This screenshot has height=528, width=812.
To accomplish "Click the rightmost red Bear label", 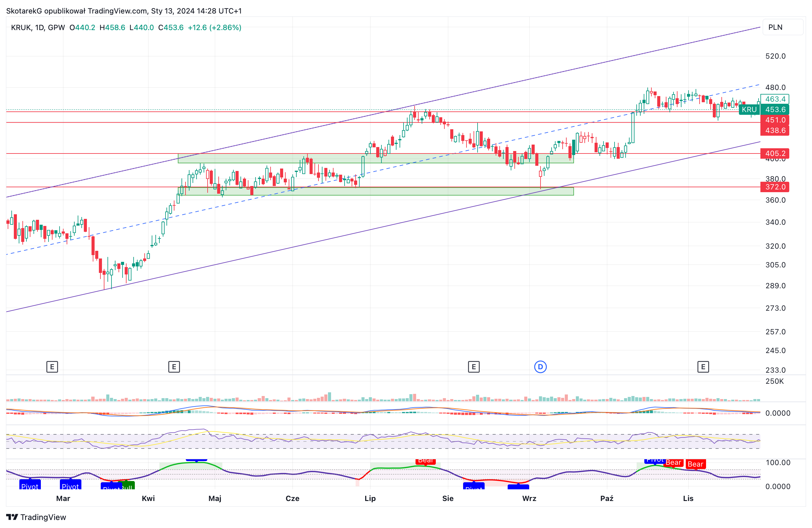I will 695,464.
